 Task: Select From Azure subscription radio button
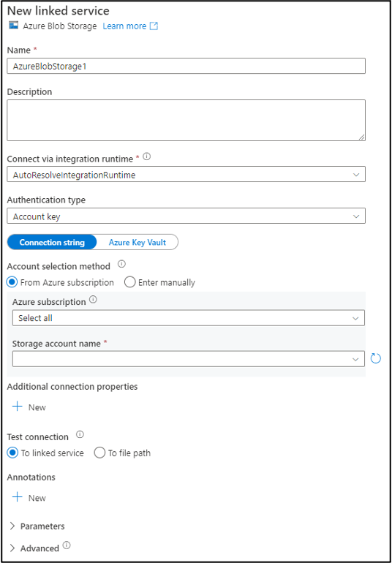click(x=12, y=282)
